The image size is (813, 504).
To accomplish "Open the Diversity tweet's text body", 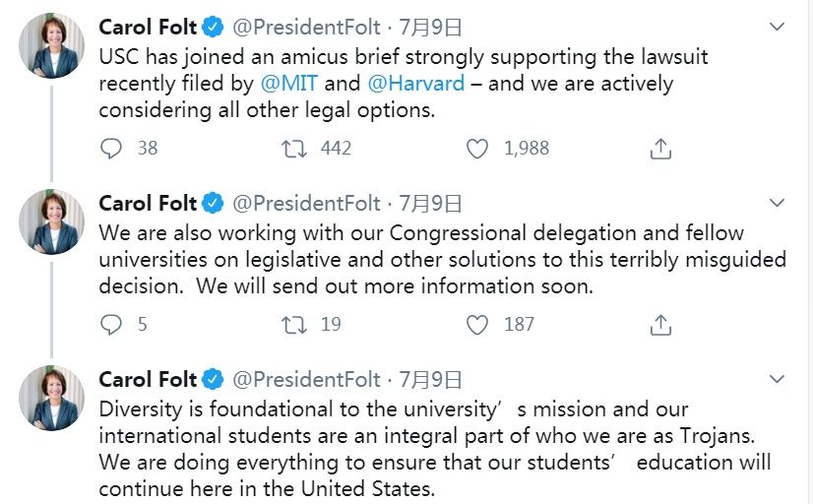I will [x=433, y=448].
